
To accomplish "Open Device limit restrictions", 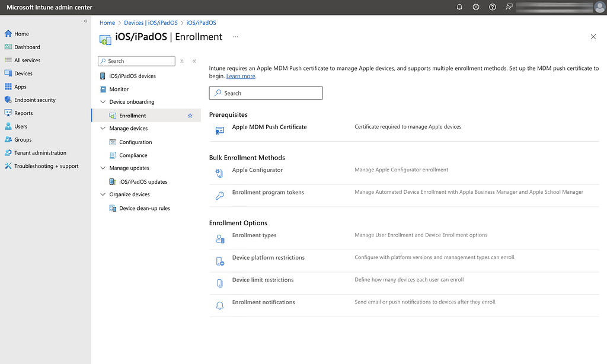I will click(263, 280).
